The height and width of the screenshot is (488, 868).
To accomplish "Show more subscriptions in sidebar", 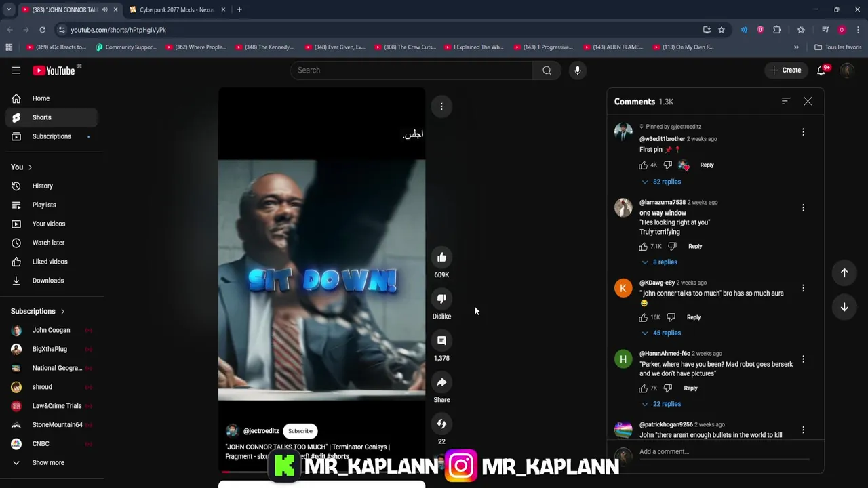I will (x=48, y=463).
